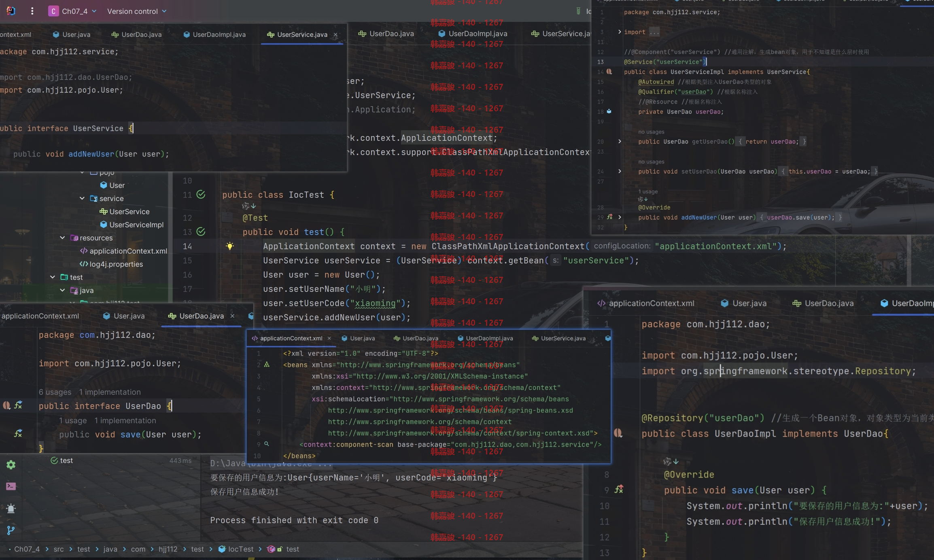
Task: Open applicationContext.xml tab above UserDaoImpl code
Action: pyautogui.click(x=645, y=303)
